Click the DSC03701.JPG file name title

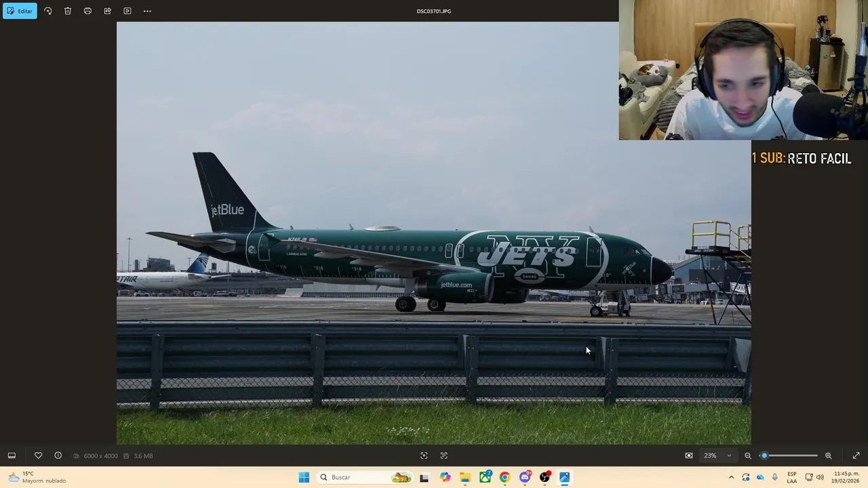434,11
